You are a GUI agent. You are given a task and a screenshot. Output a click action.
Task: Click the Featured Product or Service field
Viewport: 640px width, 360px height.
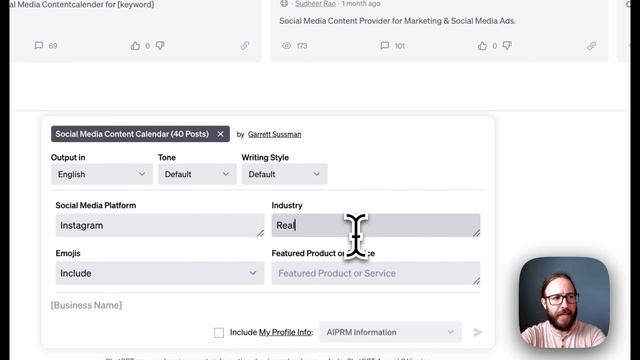click(376, 273)
